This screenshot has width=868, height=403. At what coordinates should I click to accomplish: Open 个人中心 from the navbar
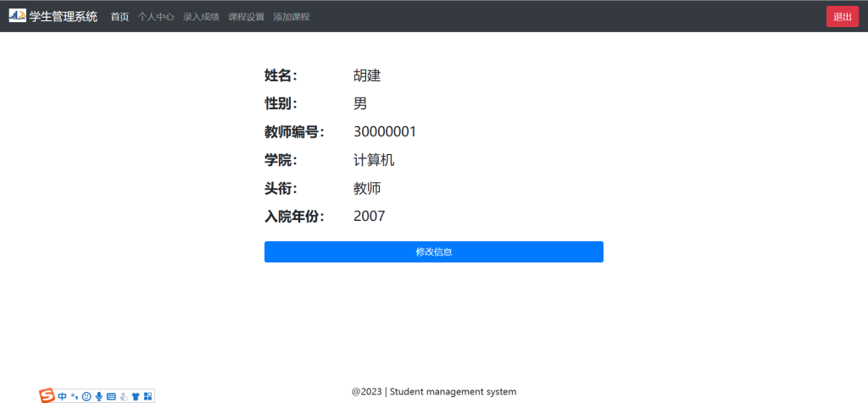156,17
